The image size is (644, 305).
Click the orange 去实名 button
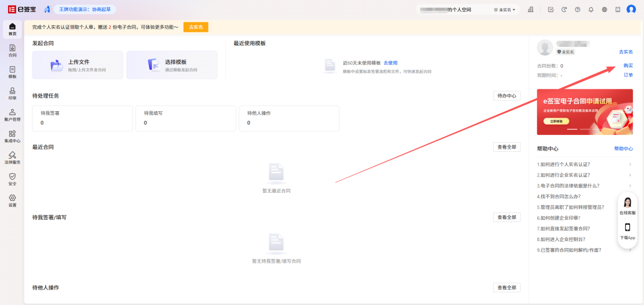click(196, 27)
